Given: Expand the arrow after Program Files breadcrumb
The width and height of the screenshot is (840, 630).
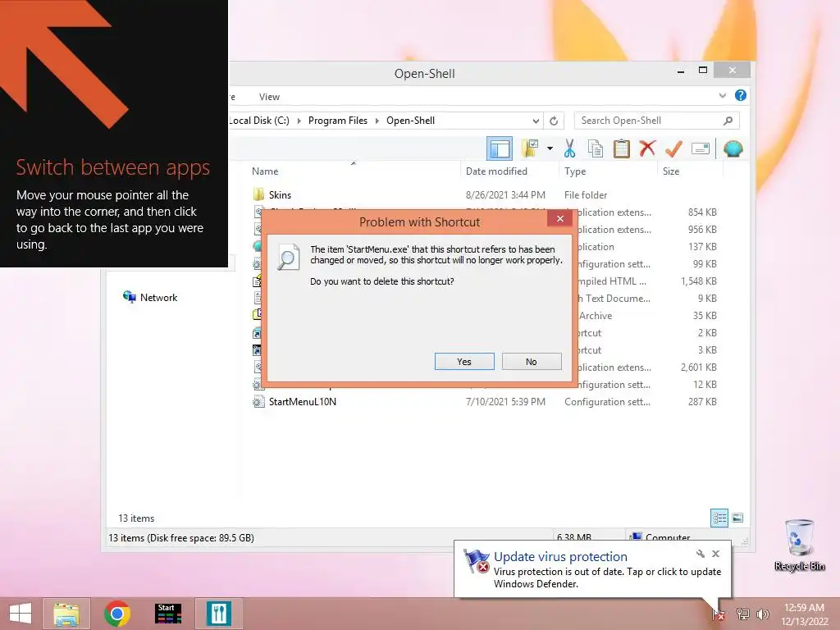Looking at the screenshot, I should [x=377, y=121].
